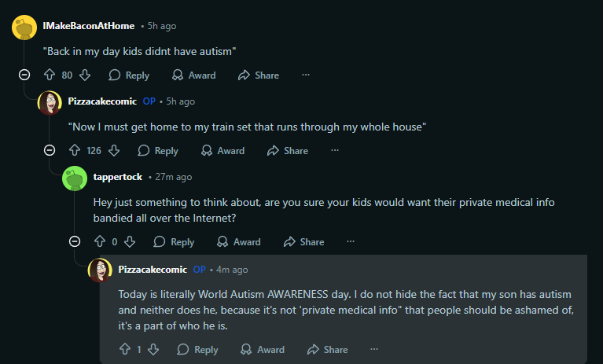603x364 pixels.
Task: Collapse IMakeBaconAtHome's comment thread
Action: click(x=24, y=75)
